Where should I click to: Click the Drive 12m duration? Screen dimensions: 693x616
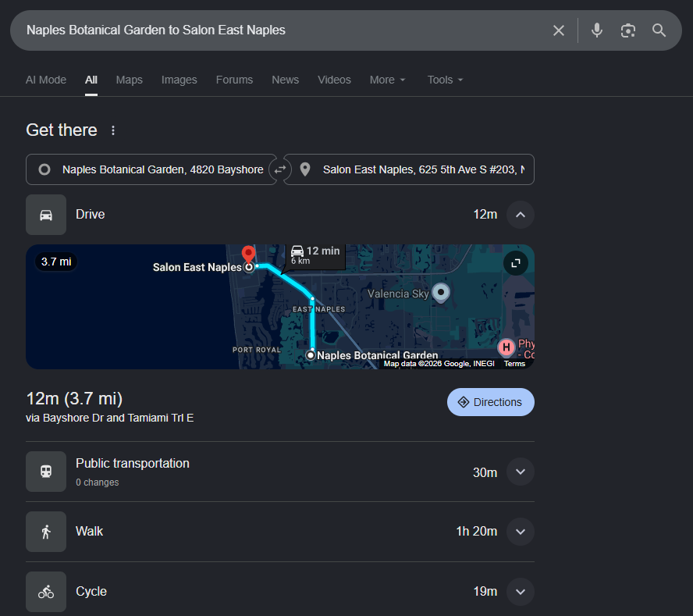tap(485, 215)
